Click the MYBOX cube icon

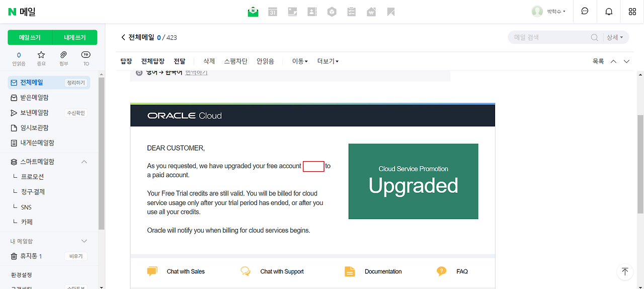coord(332,12)
